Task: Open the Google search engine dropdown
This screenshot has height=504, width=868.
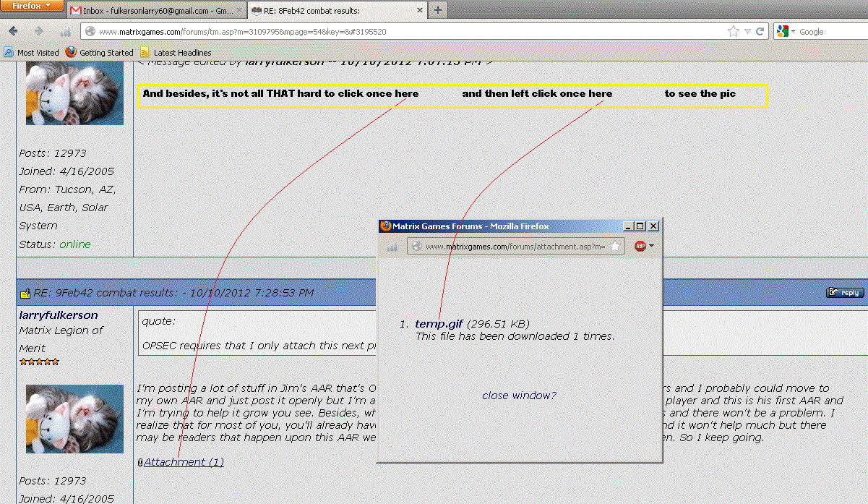Action: (786, 32)
